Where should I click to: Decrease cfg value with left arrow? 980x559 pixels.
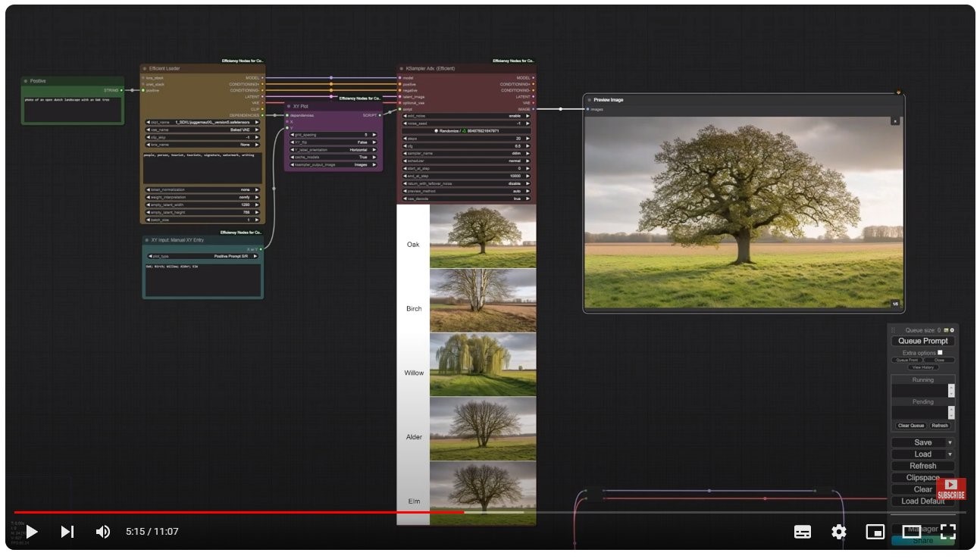point(405,146)
